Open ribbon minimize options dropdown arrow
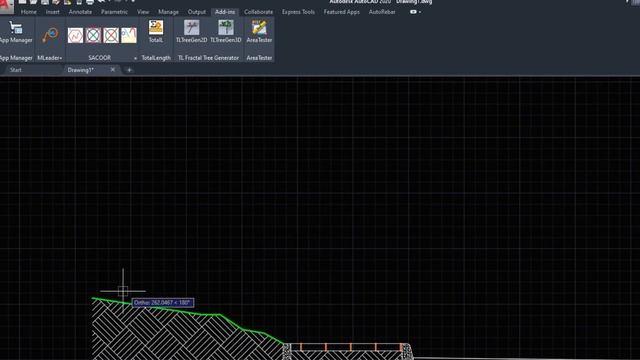The height and width of the screenshot is (360, 640). pyautogui.click(x=420, y=12)
